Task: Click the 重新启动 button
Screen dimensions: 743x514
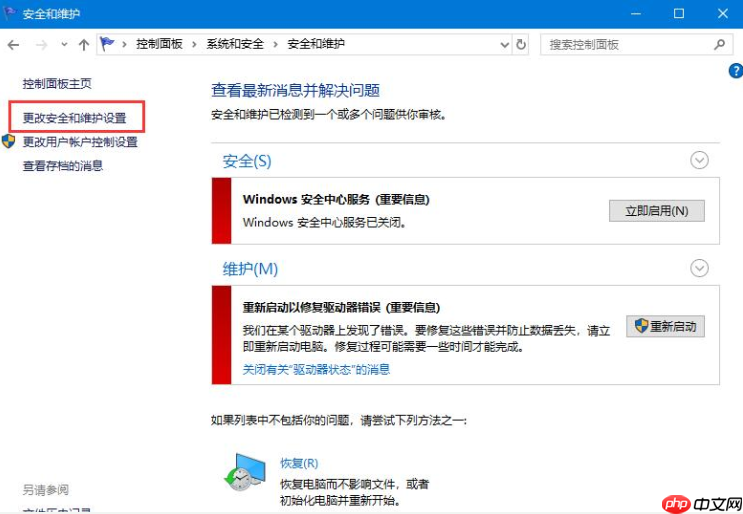Action: click(665, 326)
